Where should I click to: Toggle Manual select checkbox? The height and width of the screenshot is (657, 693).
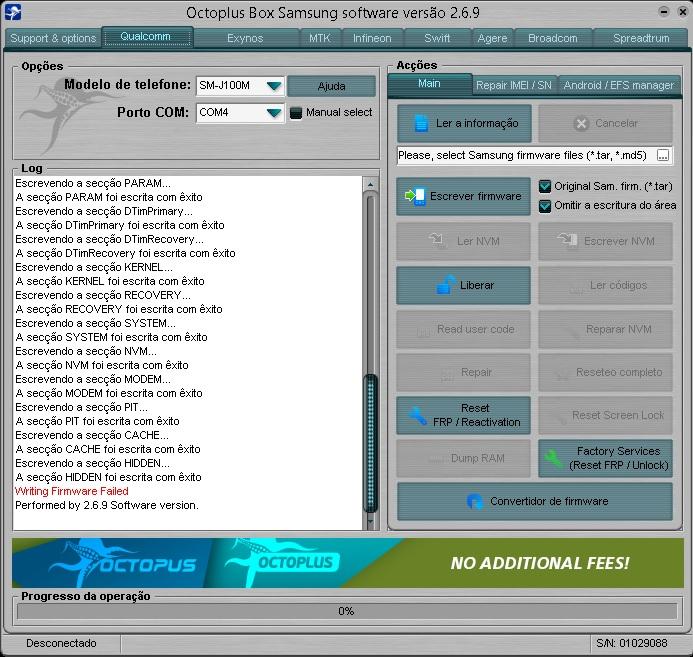pos(296,113)
